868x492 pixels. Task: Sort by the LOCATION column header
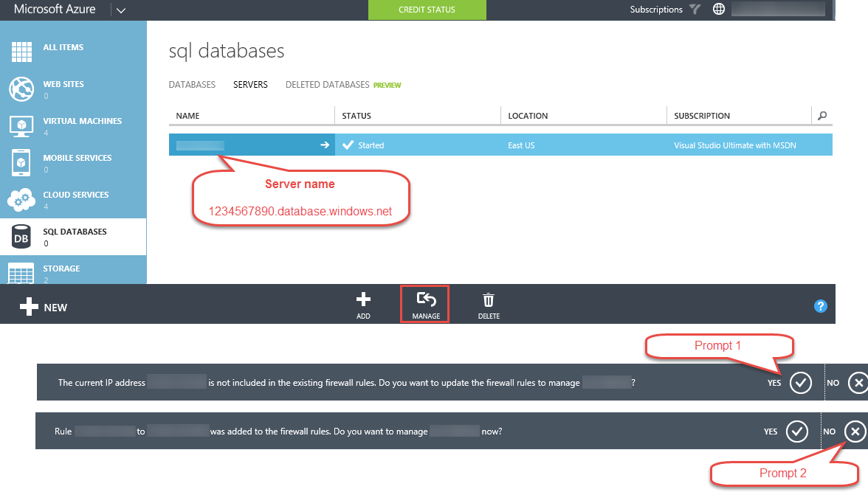(x=528, y=116)
